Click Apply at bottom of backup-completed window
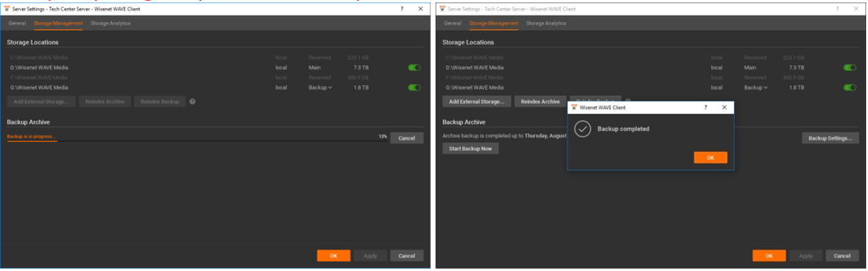868x271 pixels. (x=806, y=256)
